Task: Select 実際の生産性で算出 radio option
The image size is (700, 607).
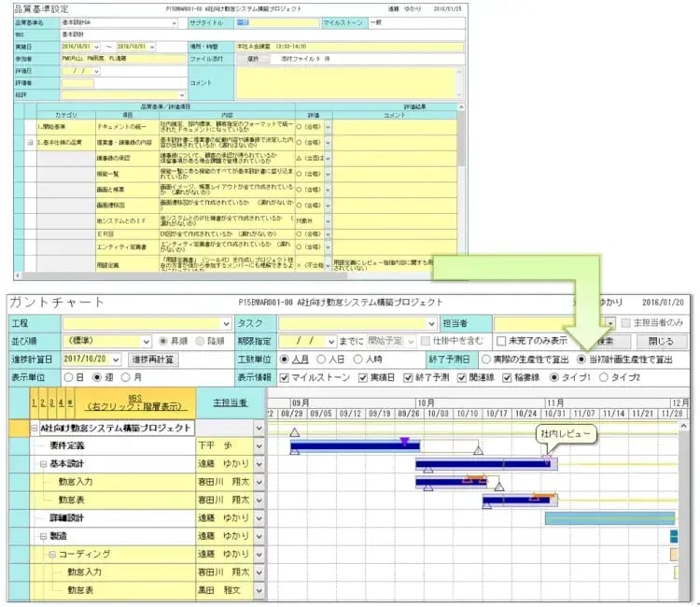Action: pyautogui.click(x=486, y=360)
